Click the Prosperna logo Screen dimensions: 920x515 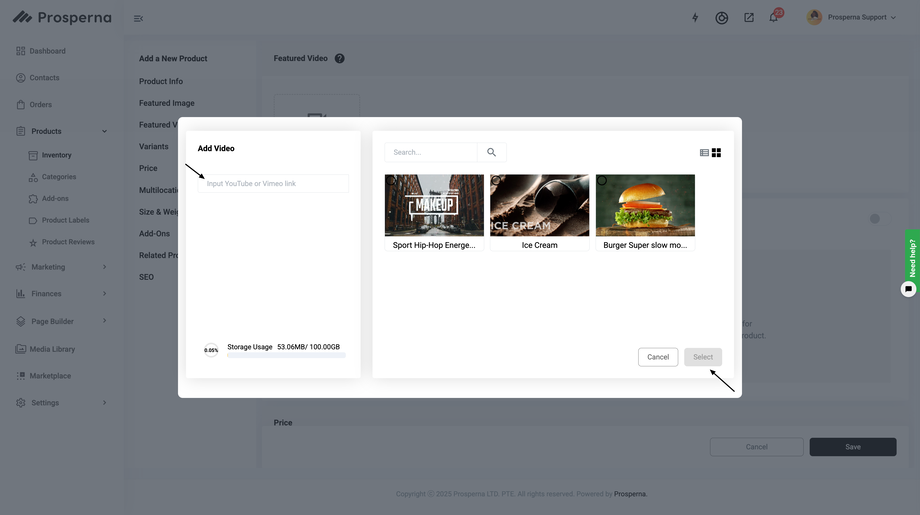62,18
